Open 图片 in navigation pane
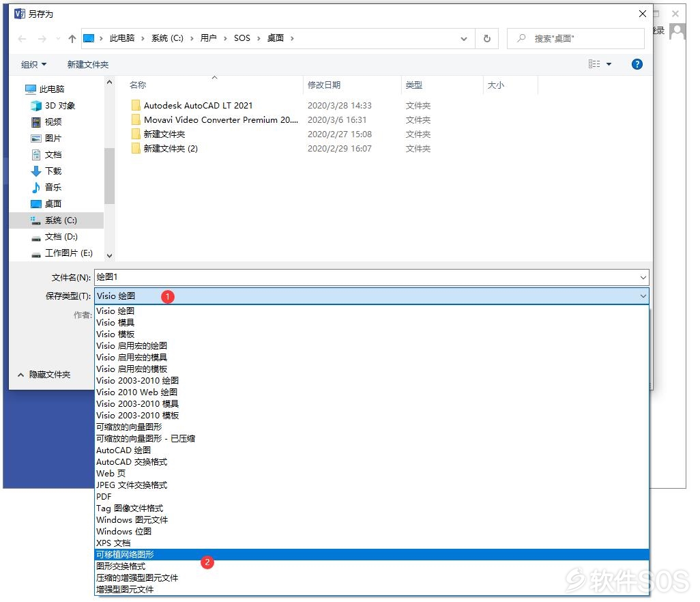The image size is (700, 602). click(53, 139)
